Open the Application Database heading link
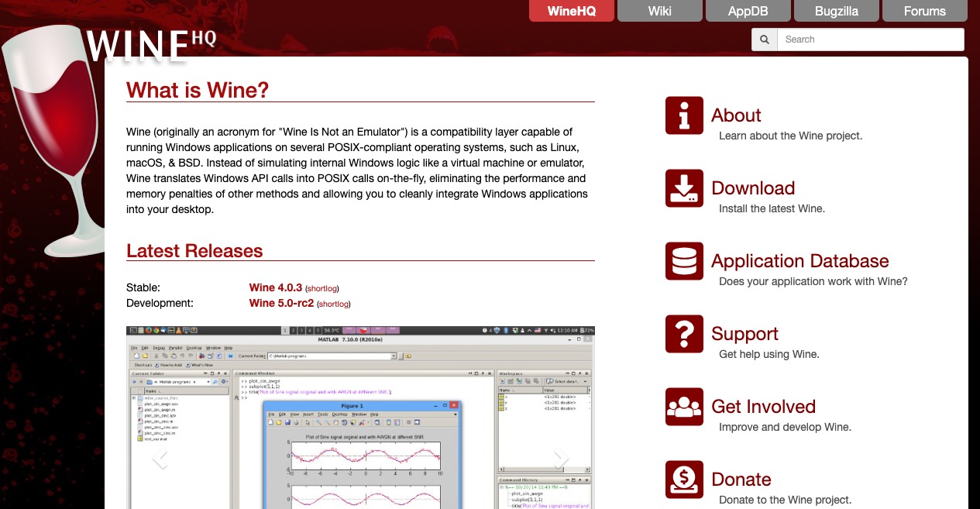Viewport: 980px width, 509px height. [x=800, y=261]
